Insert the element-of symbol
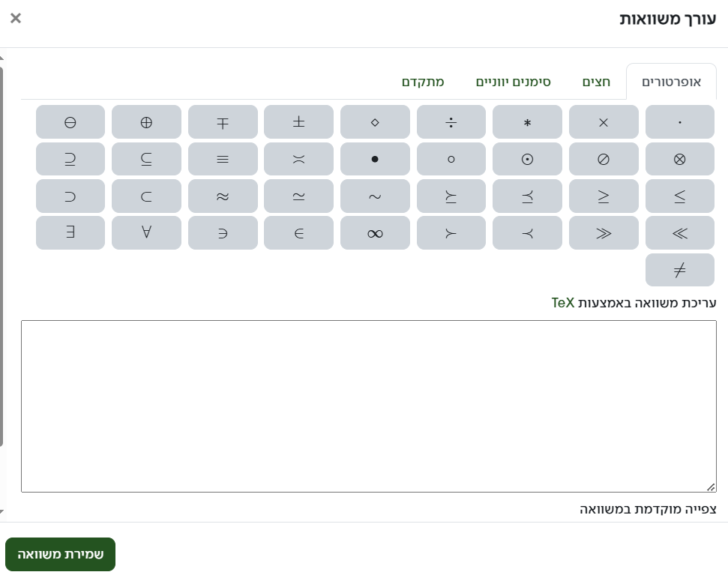The width and height of the screenshot is (728, 578). [x=298, y=233]
